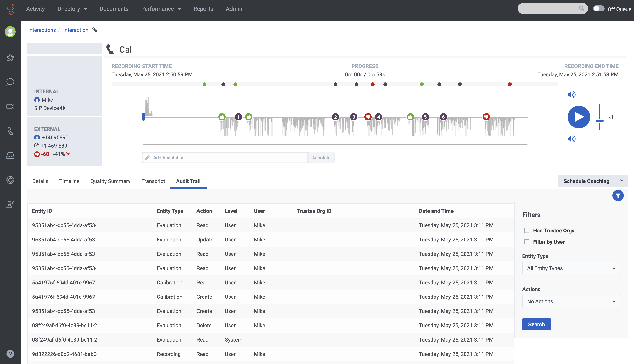This screenshot has height=364, width=634.
Task: Play the call recording
Action: point(579,117)
